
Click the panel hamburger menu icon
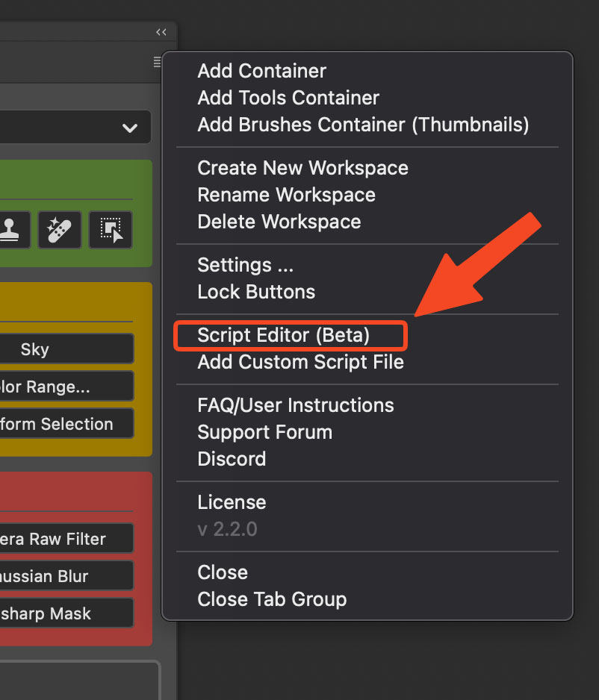pos(157,62)
